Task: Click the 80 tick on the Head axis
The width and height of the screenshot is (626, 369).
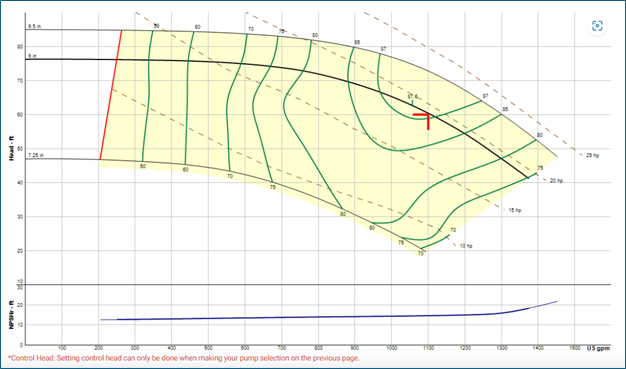Action: point(20,47)
